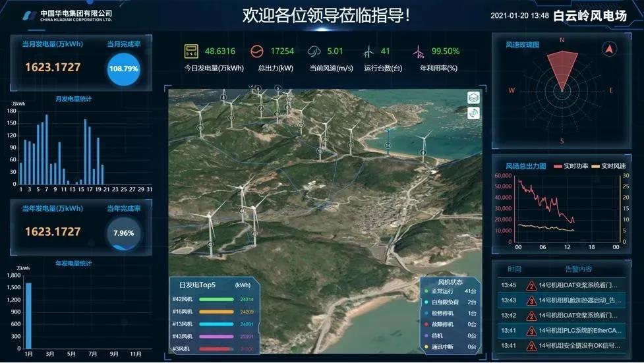Screen dimensions: 644x363
Task: Click the 17254 total output value
Action: [282, 51]
